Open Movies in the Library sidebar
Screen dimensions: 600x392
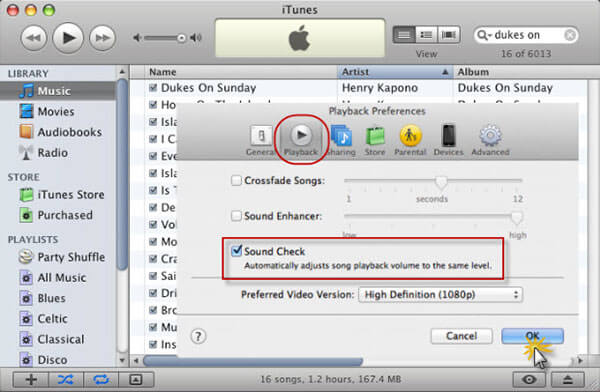[x=57, y=111]
